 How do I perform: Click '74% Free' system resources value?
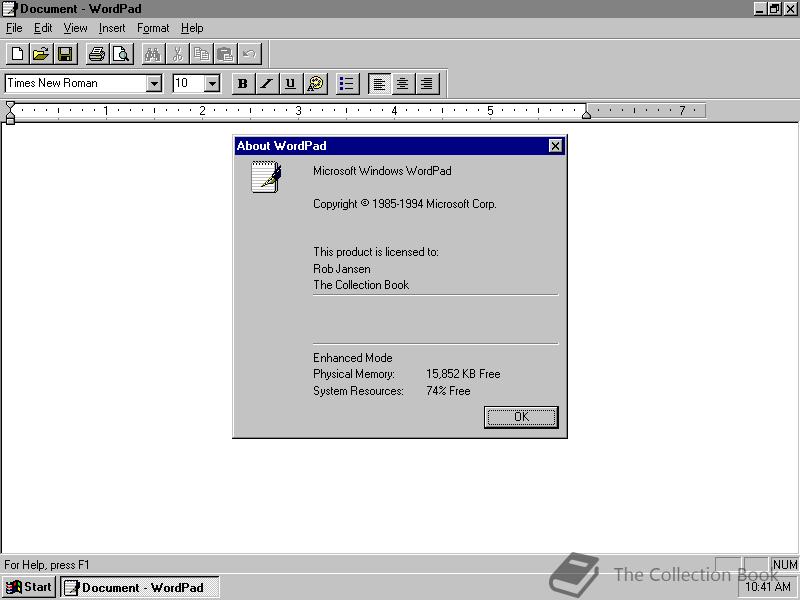(448, 391)
